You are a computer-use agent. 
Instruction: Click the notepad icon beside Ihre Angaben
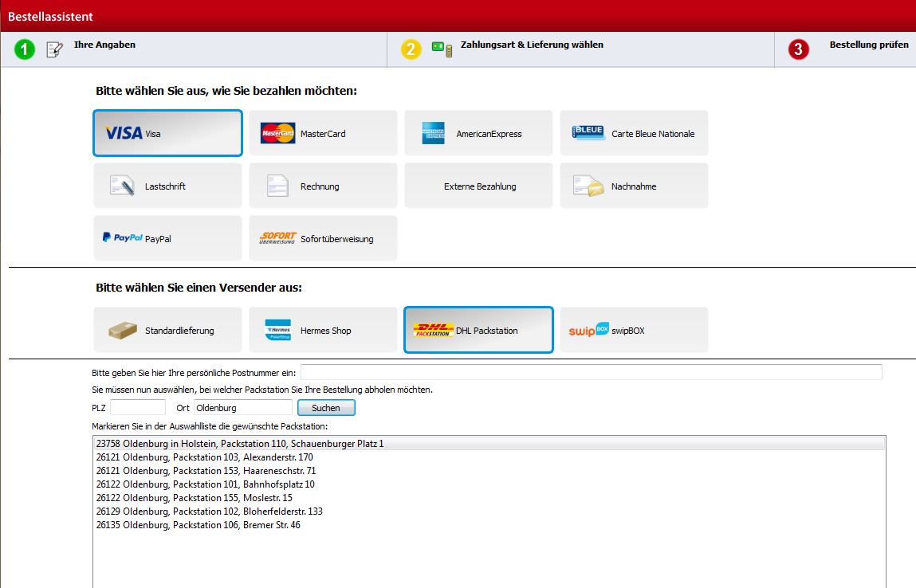(54, 49)
